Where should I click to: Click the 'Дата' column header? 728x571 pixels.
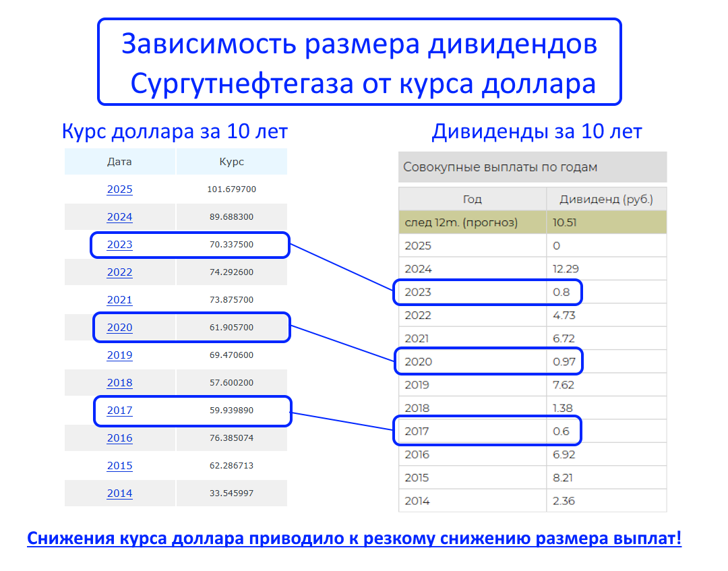point(119,162)
